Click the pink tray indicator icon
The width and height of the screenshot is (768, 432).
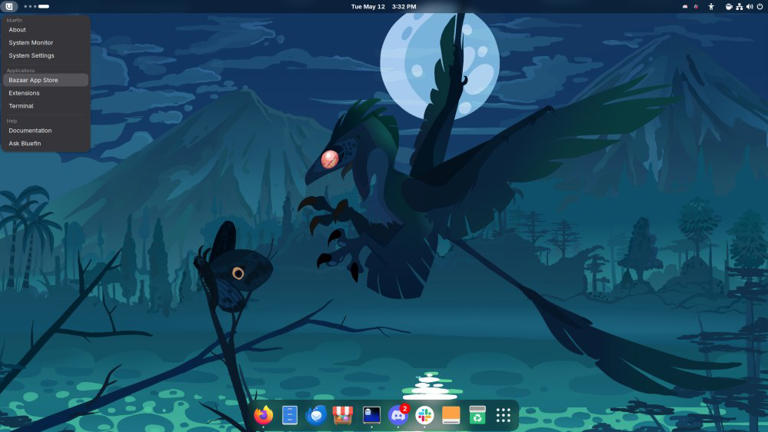click(x=696, y=6)
